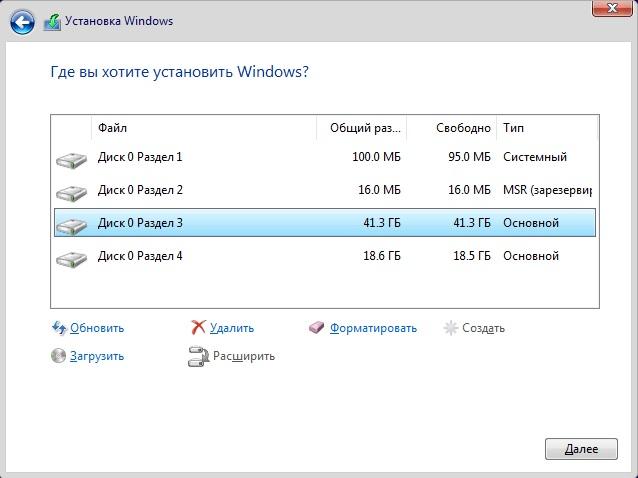Sort by the Общий раз... column header
This screenshot has width=638, height=478.
click(x=362, y=128)
